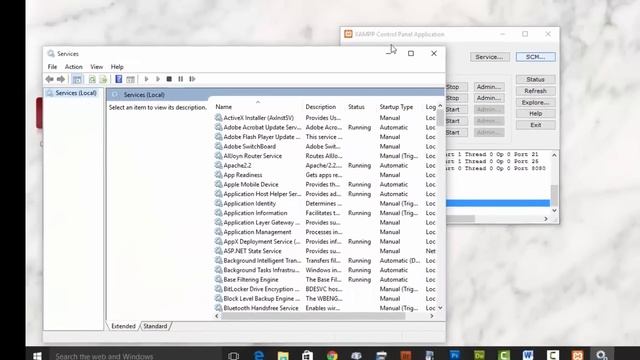Select Services (Local) in the console tree
640x360 pixels.
tap(76, 93)
